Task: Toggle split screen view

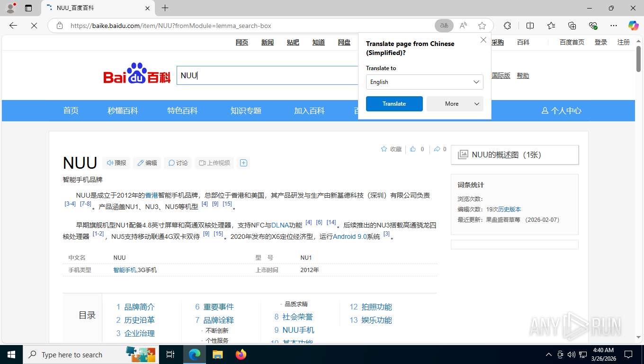Action: pyautogui.click(x=530, y=26)
